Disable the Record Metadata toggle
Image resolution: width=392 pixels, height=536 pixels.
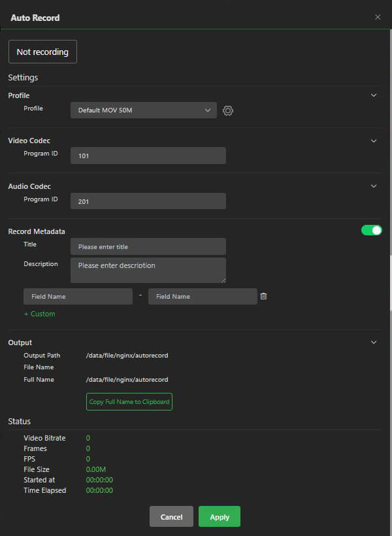pos(371,230)
